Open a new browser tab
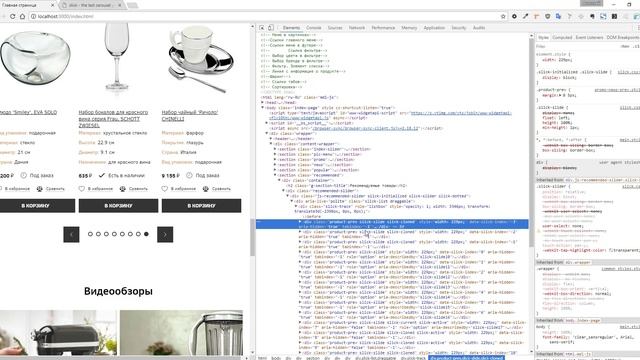The width and height of the screenshot is (640, 360). pos(132,5)
